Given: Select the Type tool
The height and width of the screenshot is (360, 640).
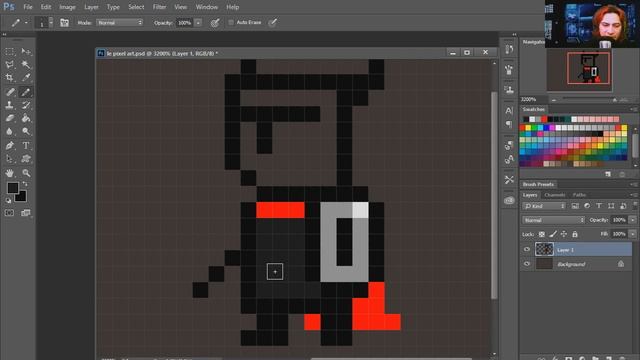Looking at the screenshot, I should pos(26,146).
